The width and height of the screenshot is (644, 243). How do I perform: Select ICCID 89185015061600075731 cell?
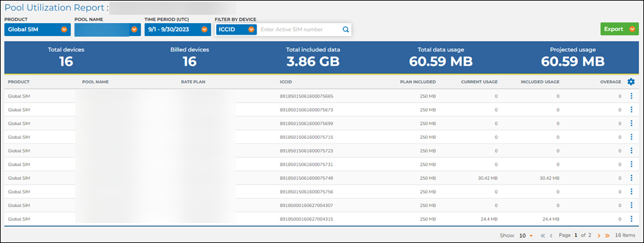point(306,164)
